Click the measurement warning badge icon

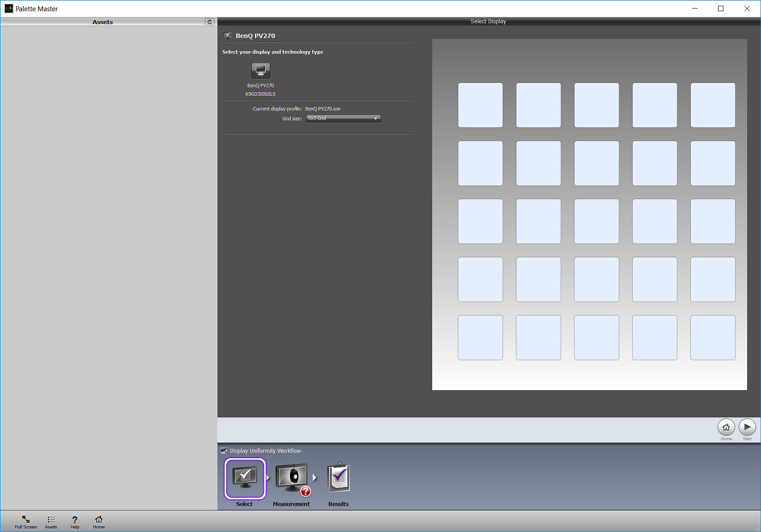(x=306, y=491)
